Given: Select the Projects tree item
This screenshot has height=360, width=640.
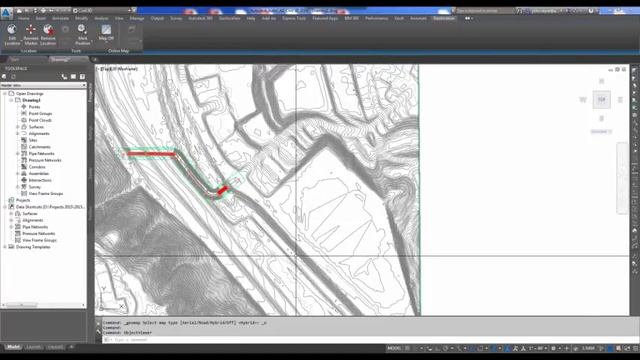Looking at the screenshot, I should pos(23,200).
